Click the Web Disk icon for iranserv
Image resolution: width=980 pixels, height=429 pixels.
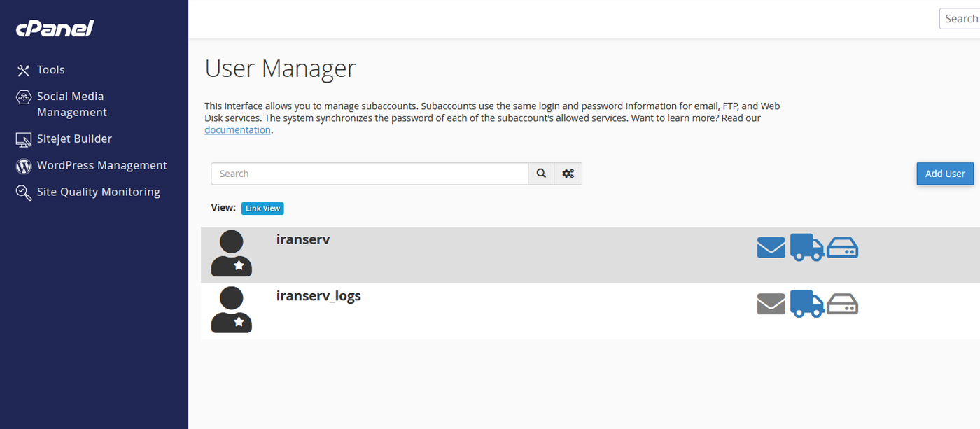(x=843, y=248)
